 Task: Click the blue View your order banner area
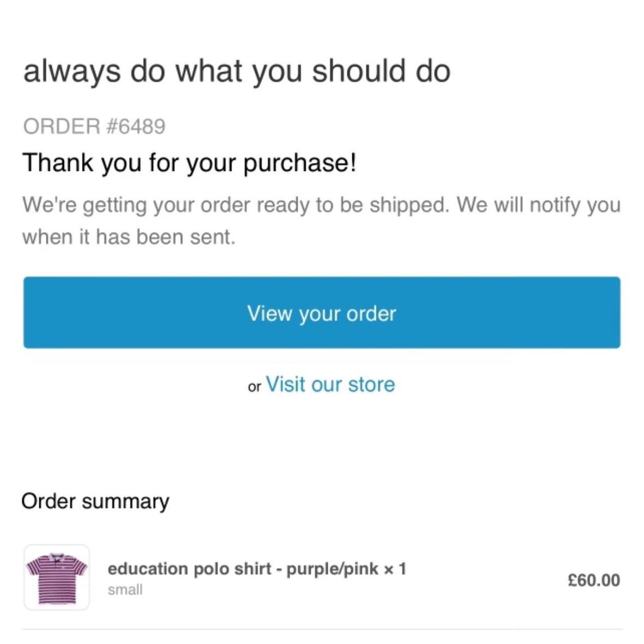click(321, 313)
